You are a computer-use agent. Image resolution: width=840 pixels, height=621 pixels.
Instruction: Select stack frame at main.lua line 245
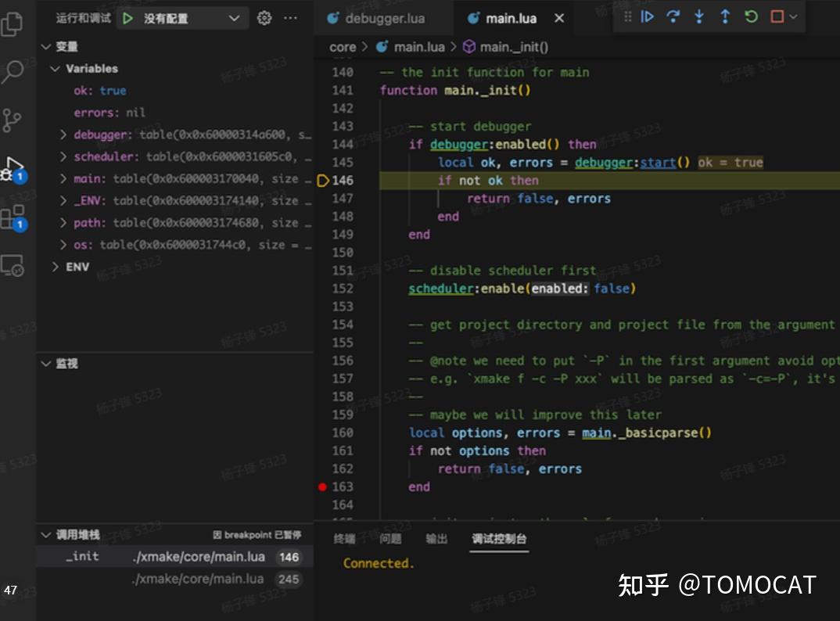pyautogui.click(x=174, y=580)
